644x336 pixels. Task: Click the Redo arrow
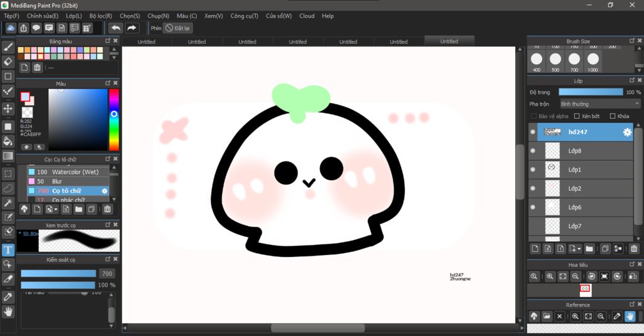[131, 28]
